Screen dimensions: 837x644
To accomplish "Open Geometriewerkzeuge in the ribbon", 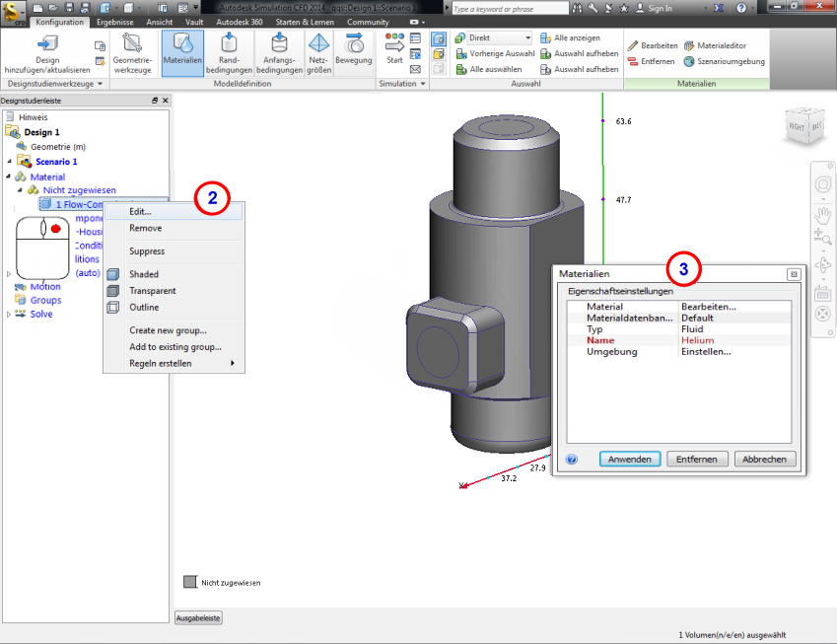I will 132,53.
